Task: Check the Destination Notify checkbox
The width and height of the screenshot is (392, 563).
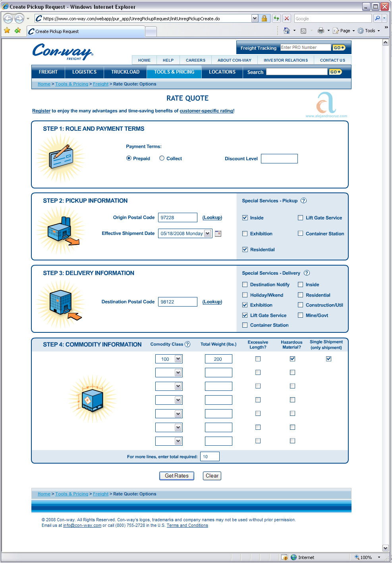Action: [x=245, y=285]
